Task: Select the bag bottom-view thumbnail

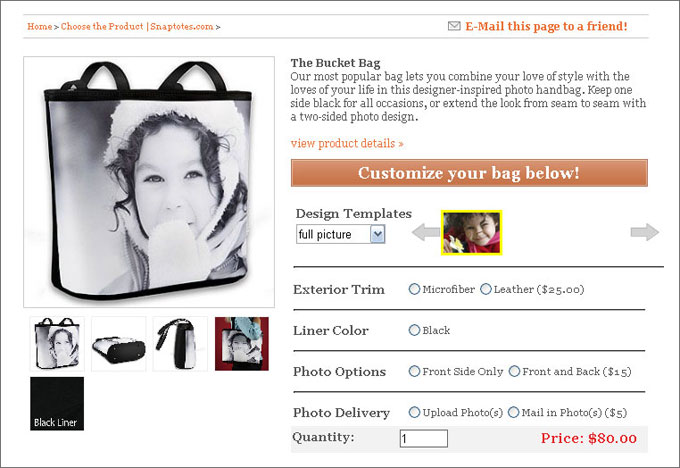Action: (x=118, y=344)
